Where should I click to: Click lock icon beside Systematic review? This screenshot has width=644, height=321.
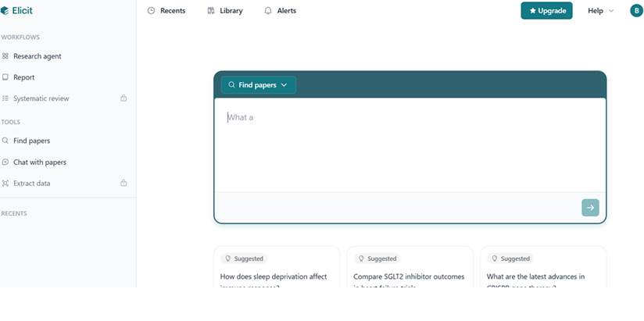[123, 98]
